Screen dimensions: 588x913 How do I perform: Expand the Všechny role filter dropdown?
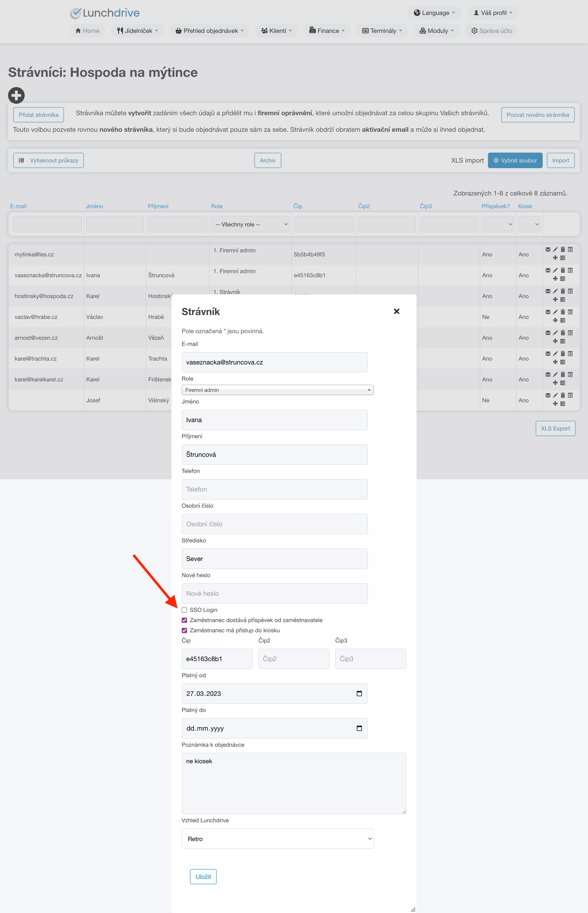click(251, 225)
